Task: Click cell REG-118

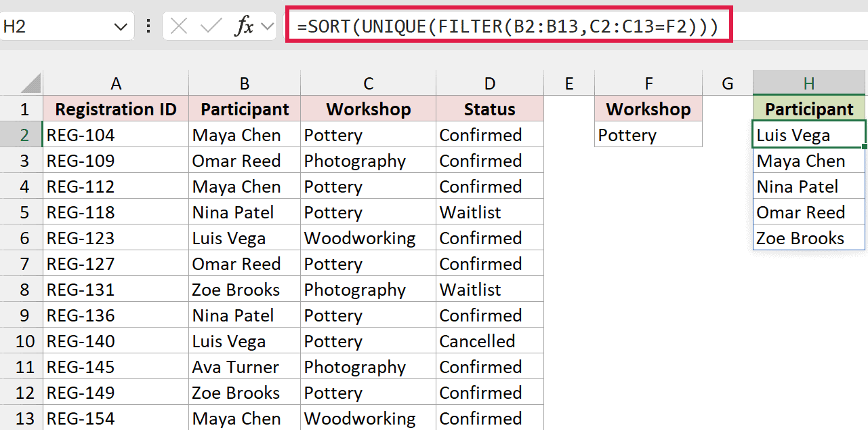Action: coord(116,212)
